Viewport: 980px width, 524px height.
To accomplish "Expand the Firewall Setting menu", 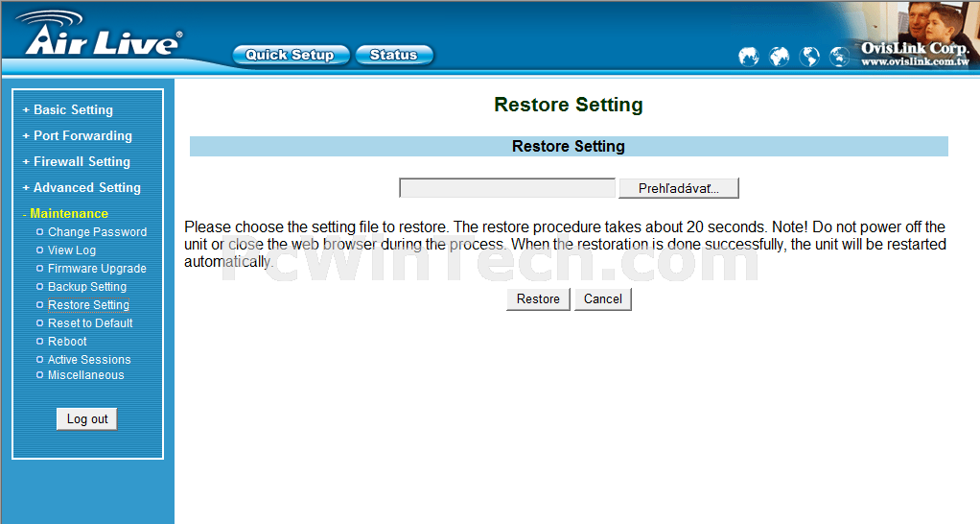I will point(77,162).
